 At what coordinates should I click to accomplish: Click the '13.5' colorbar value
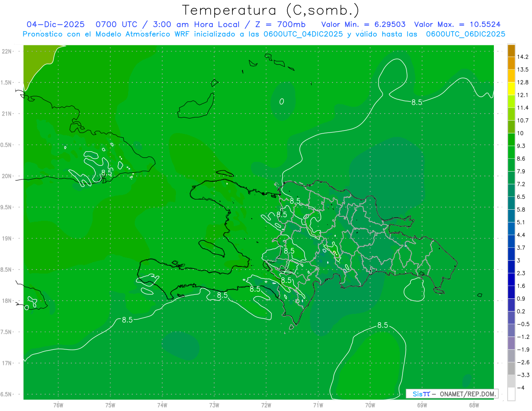(523, 70)
